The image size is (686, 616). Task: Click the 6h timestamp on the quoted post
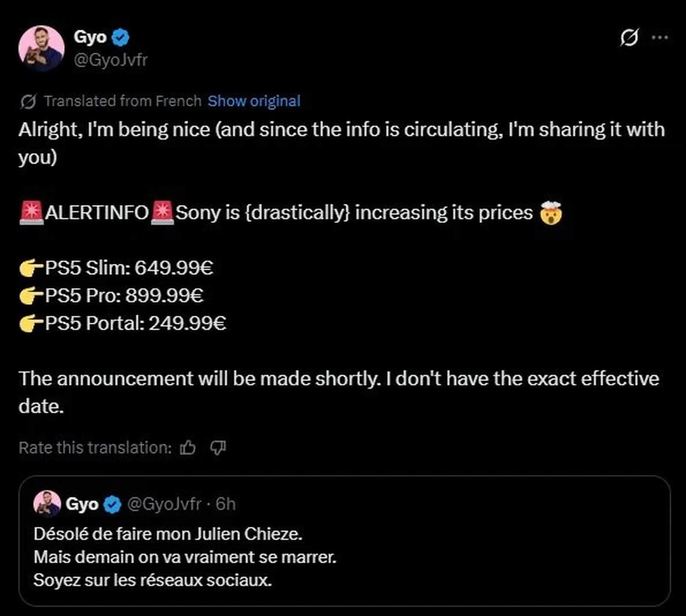226,504
